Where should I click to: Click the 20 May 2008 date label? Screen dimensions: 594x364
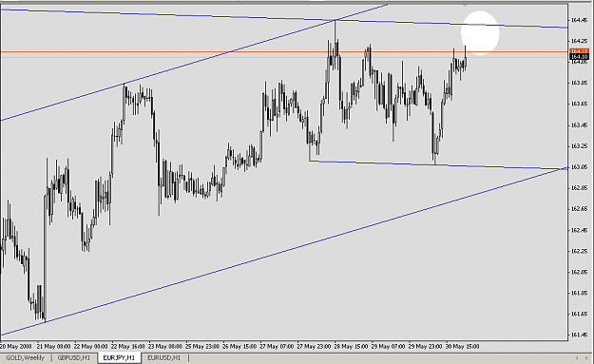(15, 347)
